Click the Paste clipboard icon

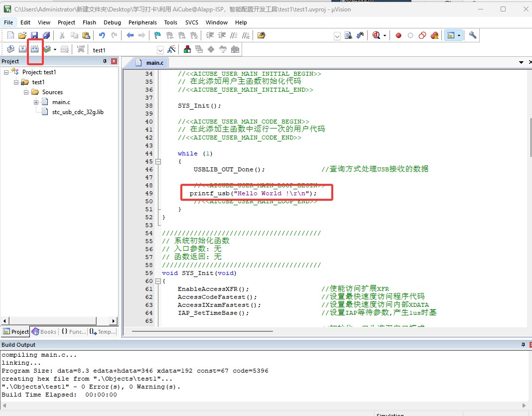[x=86, y=35]
